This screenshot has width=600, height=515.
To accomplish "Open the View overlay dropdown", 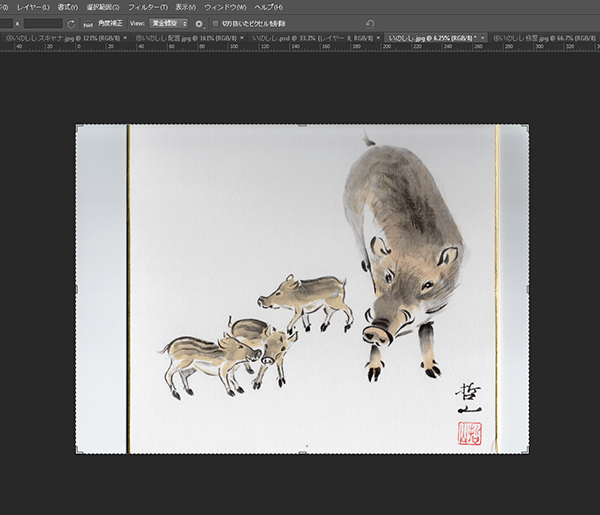I will click(x=168, y=24).
